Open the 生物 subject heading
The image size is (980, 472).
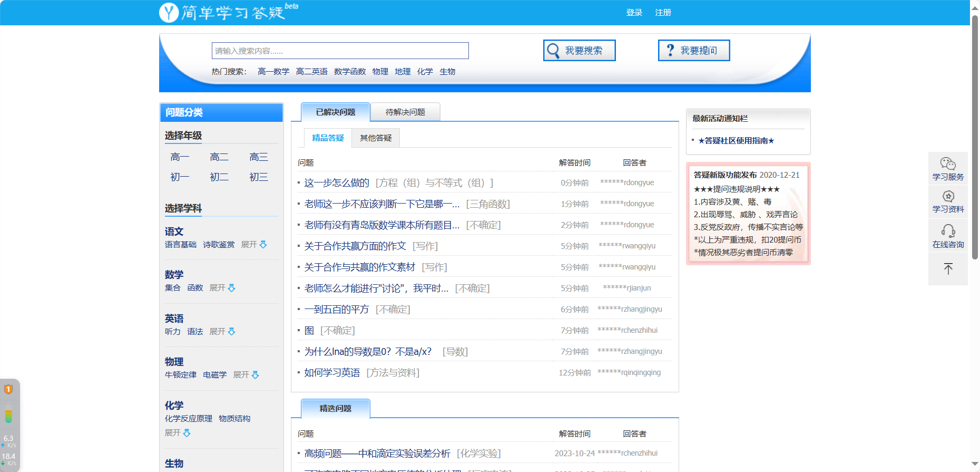click(174, 464)
